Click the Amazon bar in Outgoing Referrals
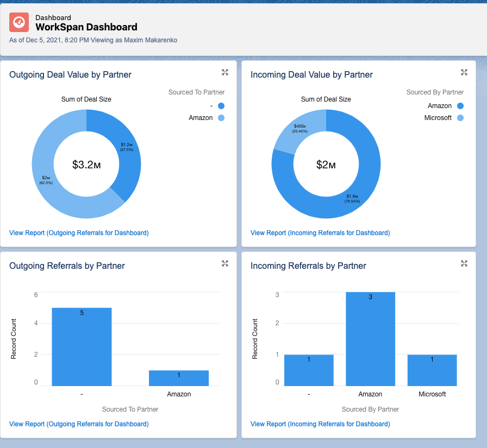Screen dimensions: 487x448 179,378
